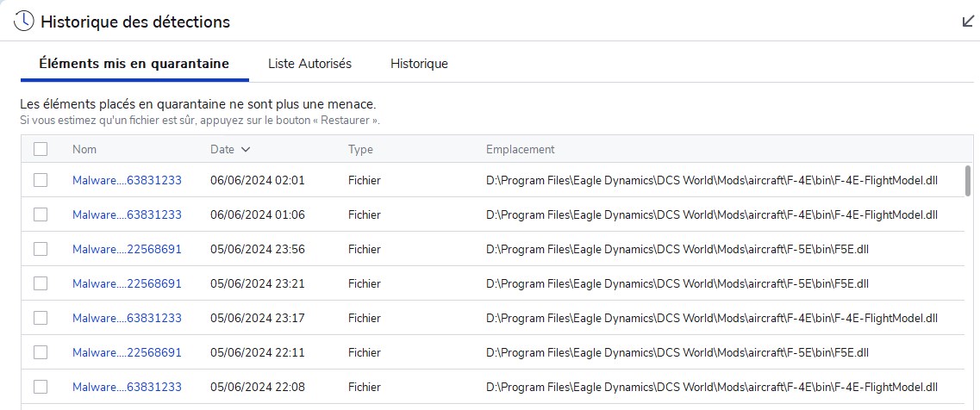Click the Nom column header

[x=84, y=149]
